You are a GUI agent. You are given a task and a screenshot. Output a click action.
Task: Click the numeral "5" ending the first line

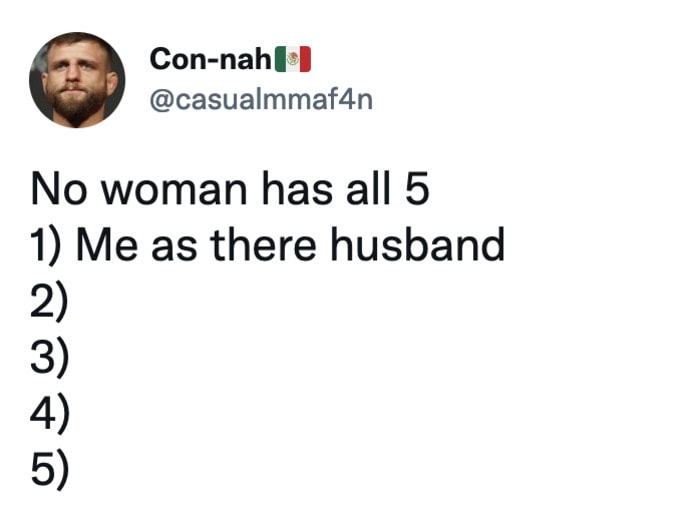click(x=417, y=190)
